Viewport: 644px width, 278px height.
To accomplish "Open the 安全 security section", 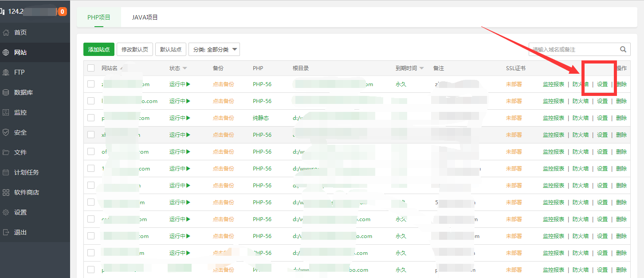I will point(21,132).
